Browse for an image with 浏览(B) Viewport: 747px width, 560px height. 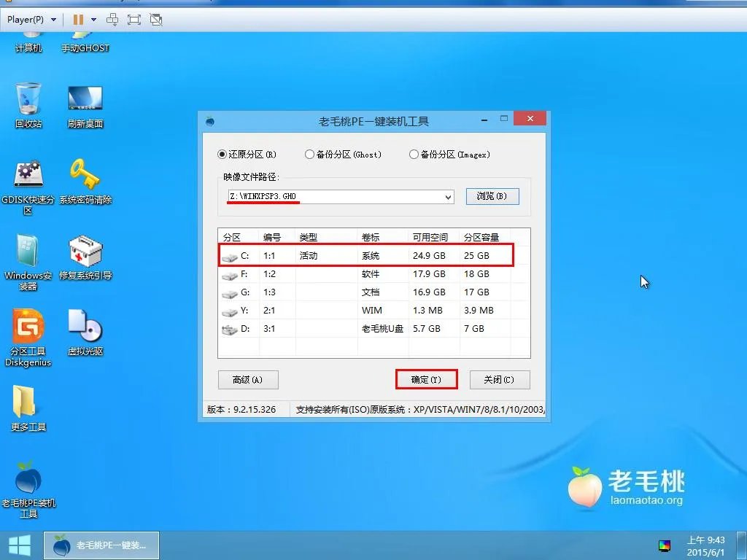pyautogui.click(x=492, y=196)
